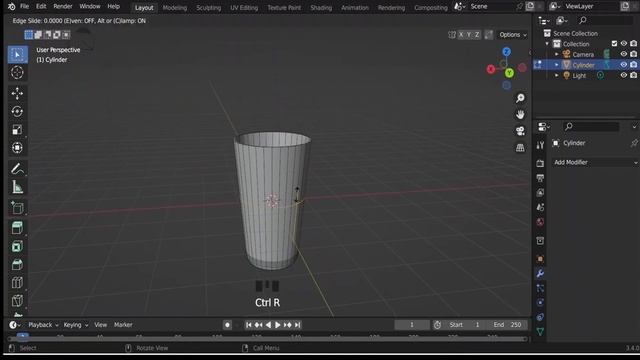Open the File menu

coord(24,7)
